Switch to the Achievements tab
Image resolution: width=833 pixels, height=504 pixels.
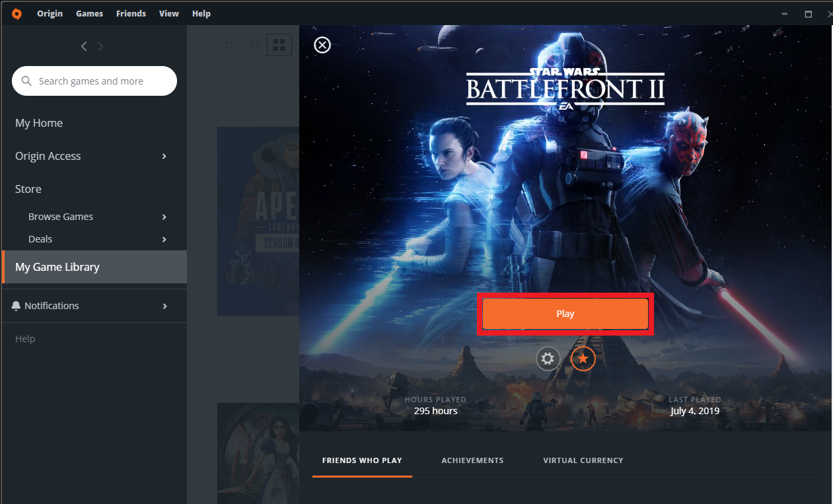472,460
